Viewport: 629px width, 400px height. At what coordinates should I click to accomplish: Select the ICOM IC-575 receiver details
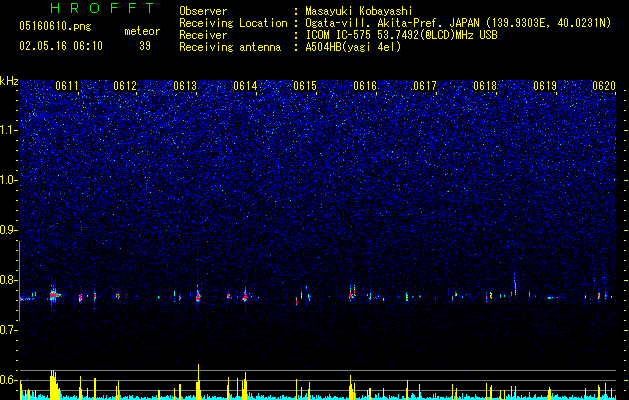[401, 35]
